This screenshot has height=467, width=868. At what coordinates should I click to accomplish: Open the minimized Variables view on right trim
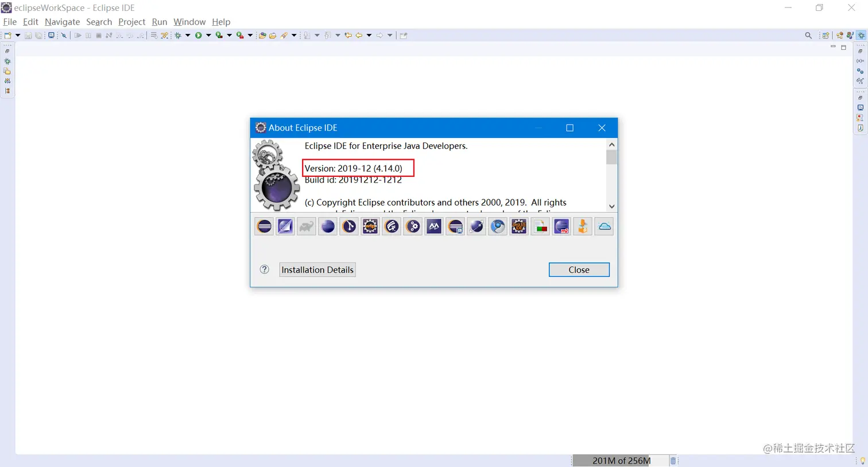[x=860, y=61]
